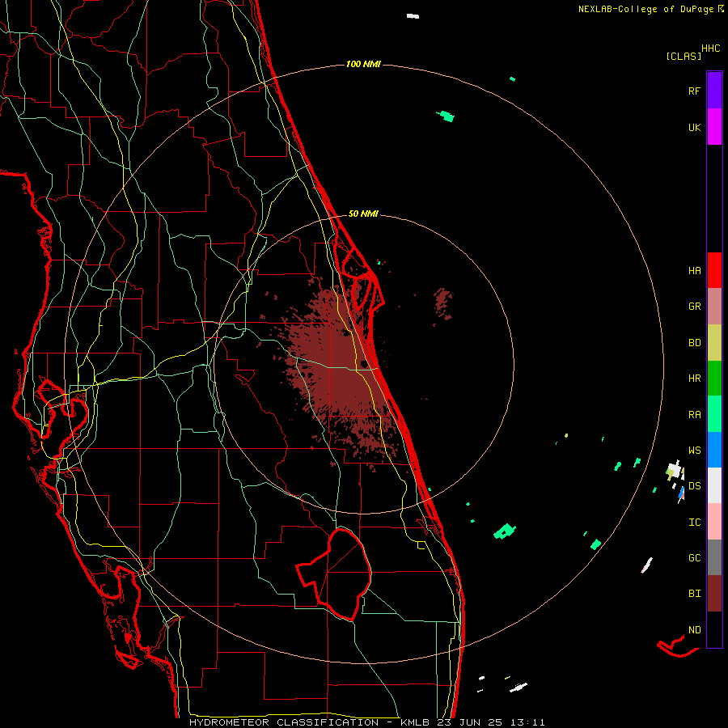The image size is (728, 728).
Task: Select the gray GC legend color block
Action: [x=714, y=557]
